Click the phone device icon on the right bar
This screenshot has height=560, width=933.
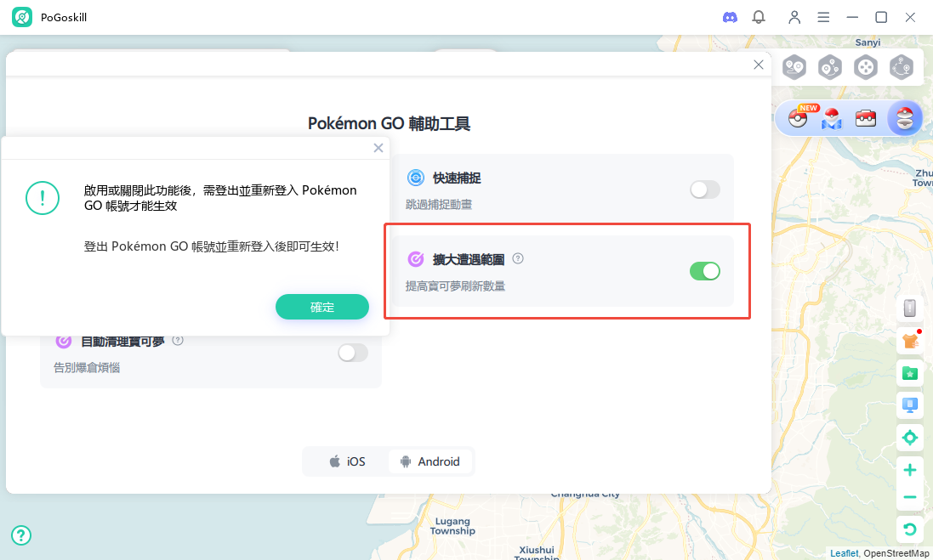pyautogui.click(x=910, y=308)
